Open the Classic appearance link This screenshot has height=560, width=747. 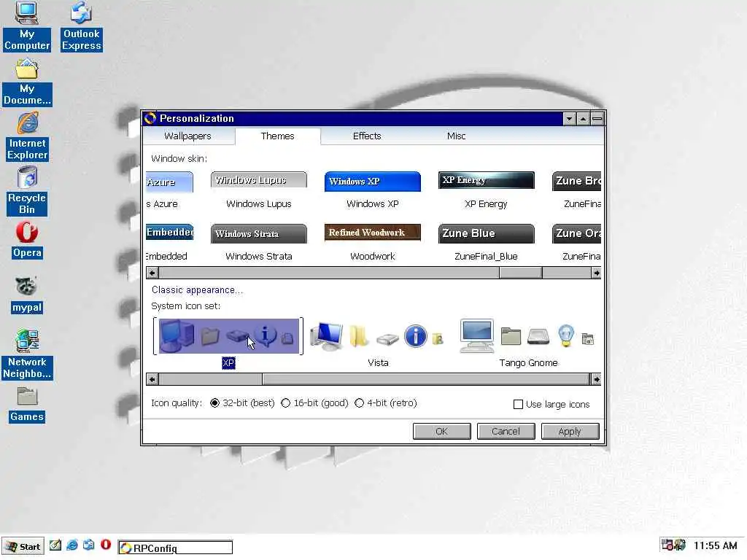(197, 290)
